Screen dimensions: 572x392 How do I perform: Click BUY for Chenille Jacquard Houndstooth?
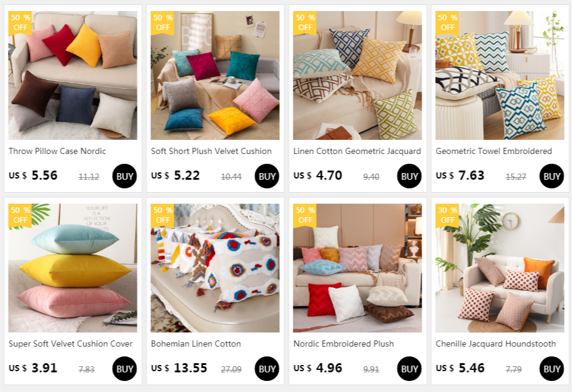[552, 369]
